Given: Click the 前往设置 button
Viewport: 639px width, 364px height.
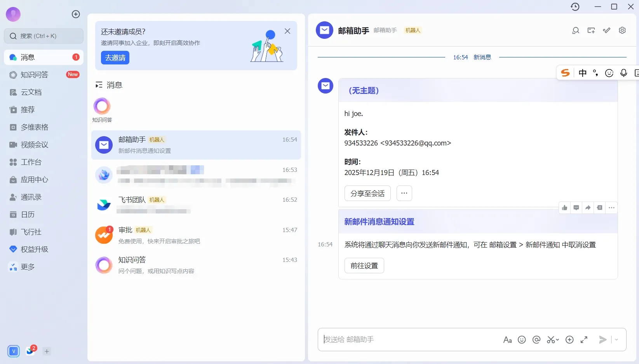Looking at the screenshot, I should (x=364, y=265).
